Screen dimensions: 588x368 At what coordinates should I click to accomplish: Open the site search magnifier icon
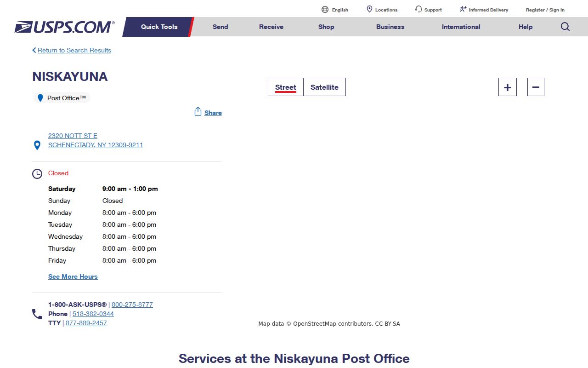pyautogui.click(x=565, y=27)
